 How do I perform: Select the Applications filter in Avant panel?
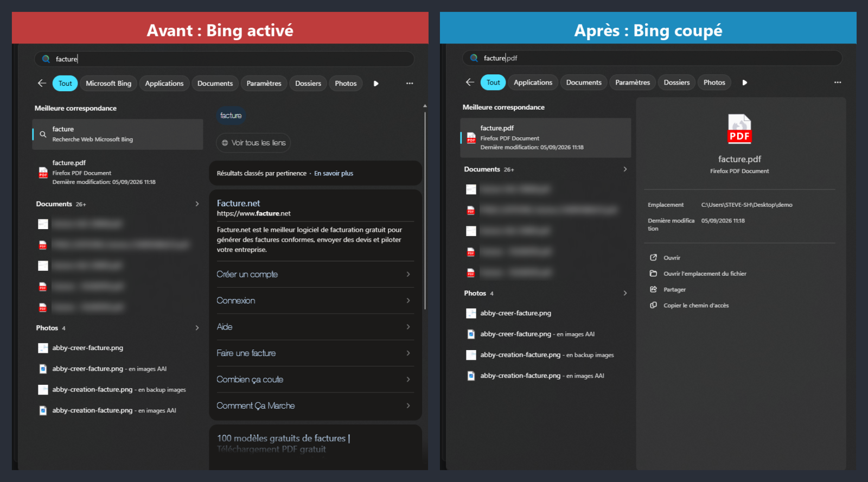[x=164, y=84]
